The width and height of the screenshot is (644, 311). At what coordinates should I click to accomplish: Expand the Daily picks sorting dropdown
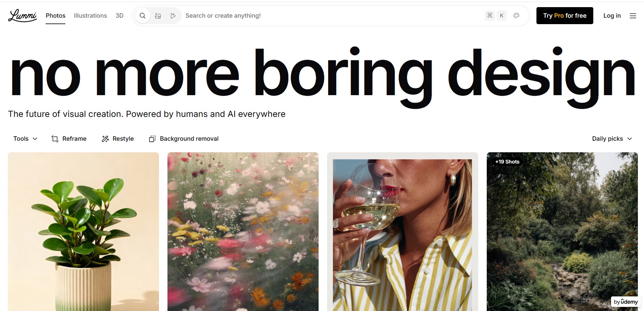612,139
